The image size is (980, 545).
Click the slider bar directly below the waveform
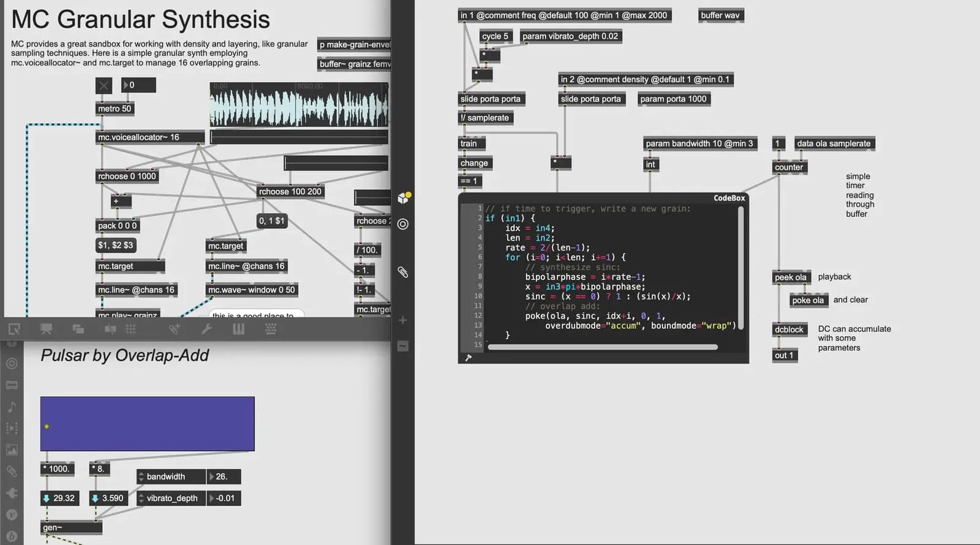click(x=299, y=137)
